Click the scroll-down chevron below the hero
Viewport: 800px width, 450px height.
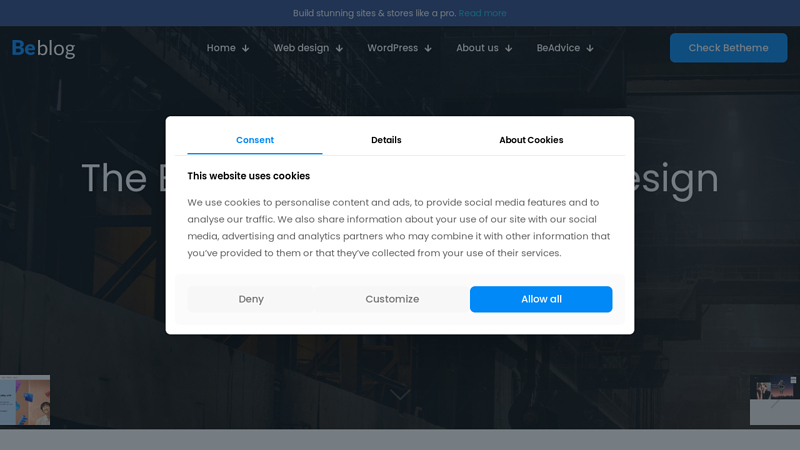[400, 395]
